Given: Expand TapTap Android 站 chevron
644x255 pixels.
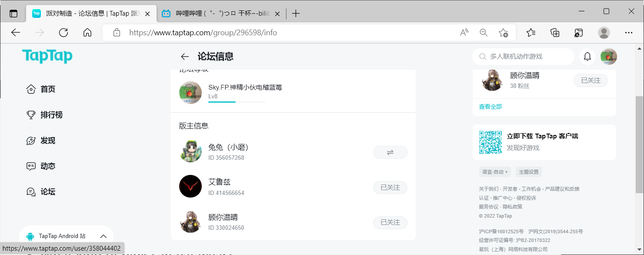Looking at the screenshot, I should (103, 236).
